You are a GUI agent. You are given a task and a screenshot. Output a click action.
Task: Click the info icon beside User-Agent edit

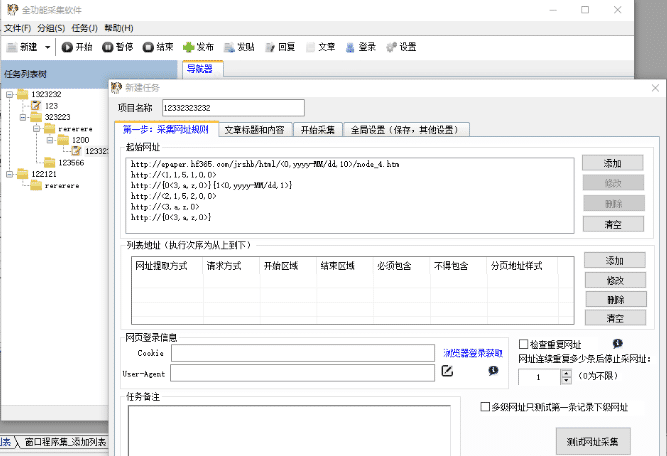coord(493,370)
